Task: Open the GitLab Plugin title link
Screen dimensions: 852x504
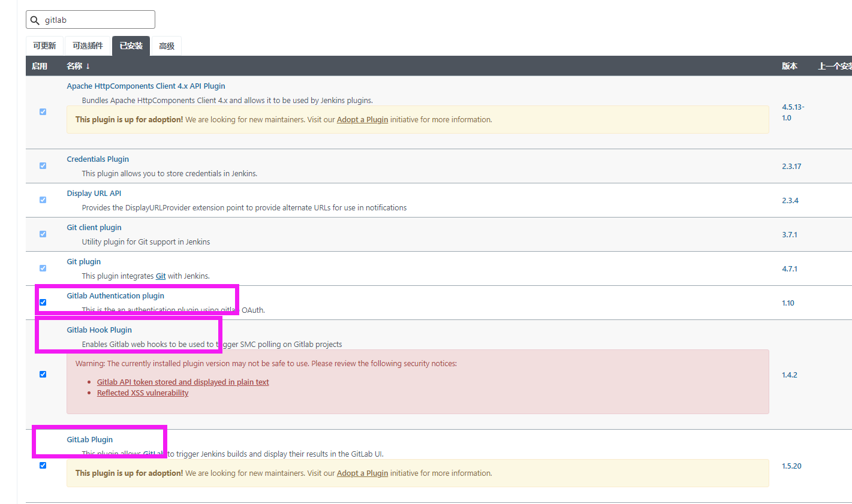Action: click(89, 440)
